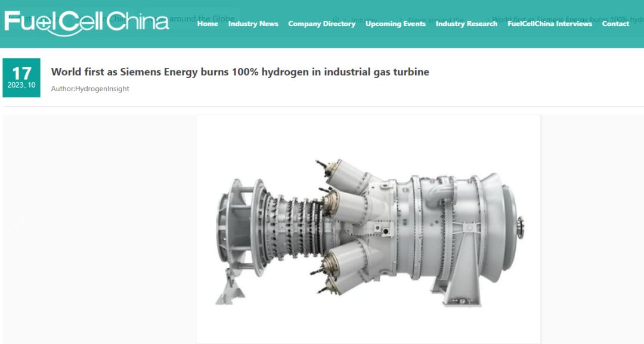The height and width of the screenshot is (344, 644).
Task: Click the day number 17 in date badge
Action: [x=21, y=73]
